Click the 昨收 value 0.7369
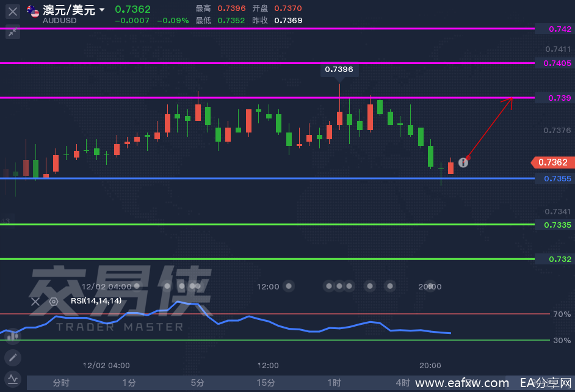This screenshot has width=575, height=392. click(288, 21)
